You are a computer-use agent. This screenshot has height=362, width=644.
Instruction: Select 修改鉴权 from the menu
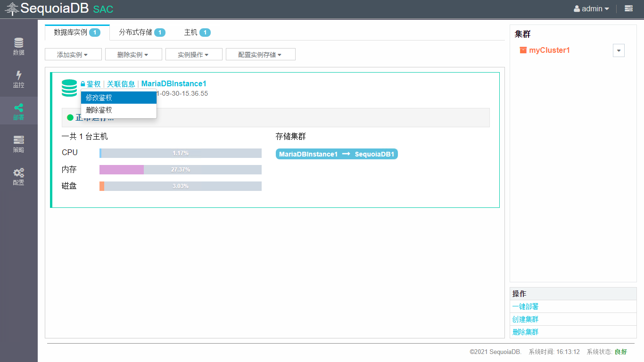pyautogui.click(x=118, y=98)
